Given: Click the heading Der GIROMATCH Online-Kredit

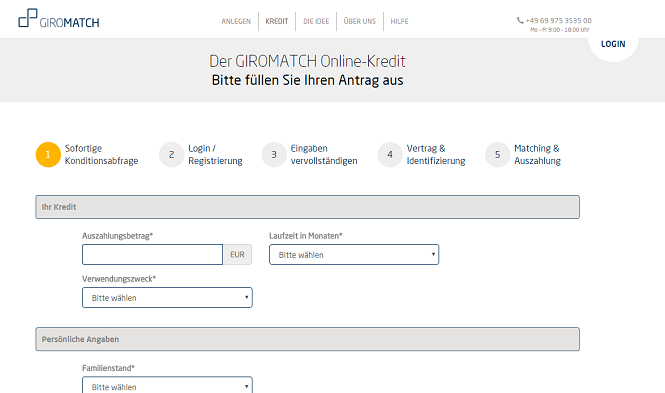Looking at the screenshot, I should [x=307, y=61].
